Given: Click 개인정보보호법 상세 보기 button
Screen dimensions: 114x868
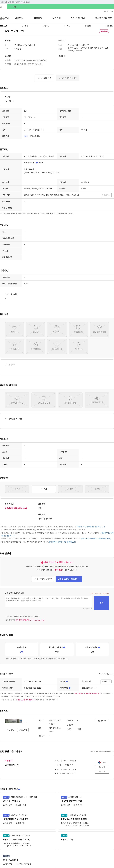Looking at the screenshot, I should pos(43,579).
